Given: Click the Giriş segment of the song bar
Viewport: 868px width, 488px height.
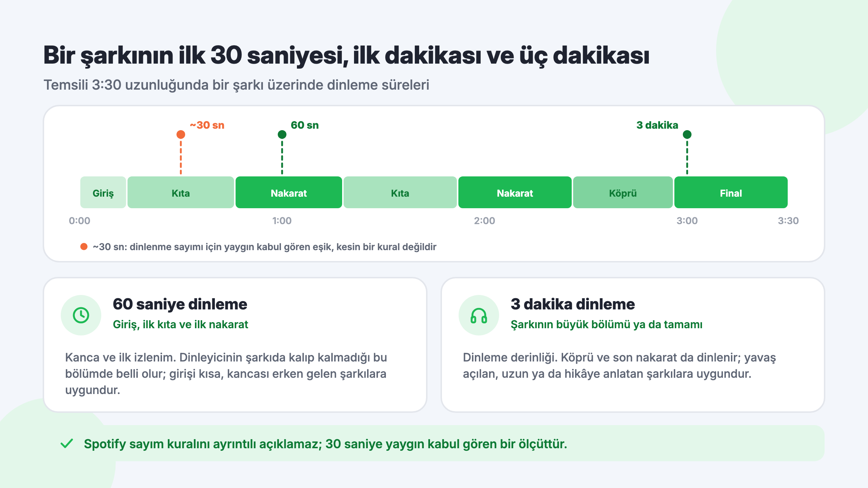Looking at the screenshot, I should 103,192.
